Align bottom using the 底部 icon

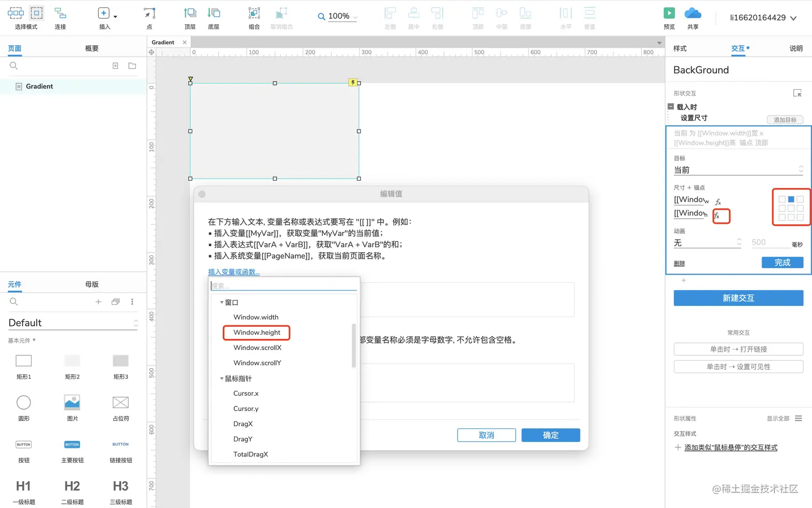coord(525,13)
